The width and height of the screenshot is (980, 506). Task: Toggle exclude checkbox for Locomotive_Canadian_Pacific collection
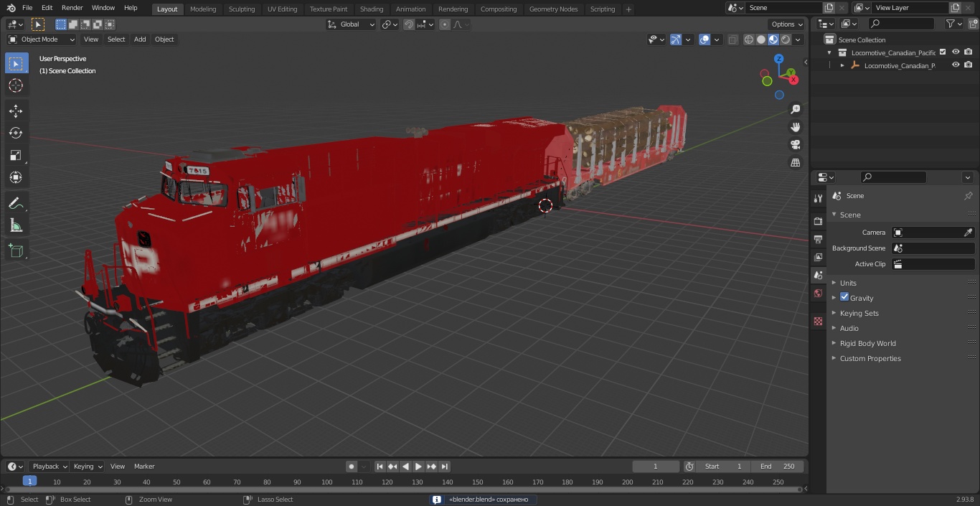coord(943,52)
